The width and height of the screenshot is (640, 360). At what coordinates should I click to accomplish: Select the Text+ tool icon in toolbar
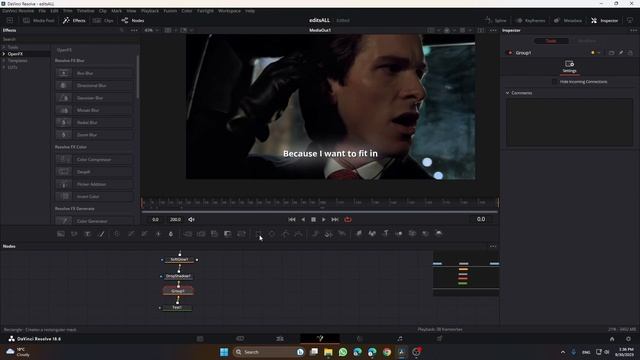[87, 234]
